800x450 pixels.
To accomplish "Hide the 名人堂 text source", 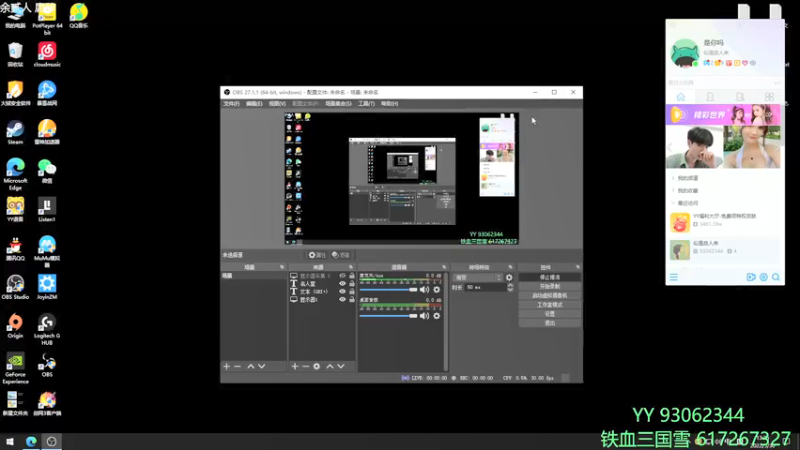I will click(x=342, y=284).
